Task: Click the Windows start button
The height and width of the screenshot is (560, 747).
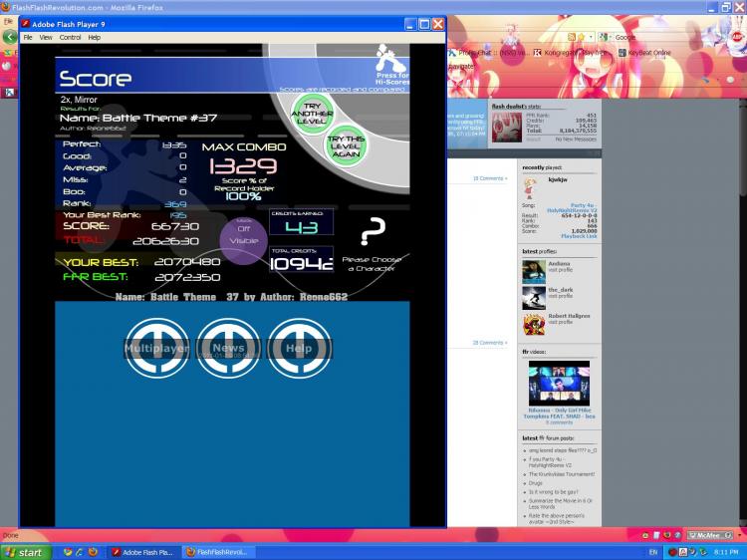Action: [x=26, y=552]
